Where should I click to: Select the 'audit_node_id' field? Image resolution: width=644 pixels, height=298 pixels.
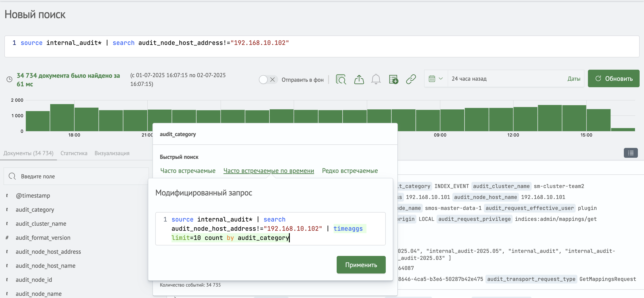(x=34, y=280)
